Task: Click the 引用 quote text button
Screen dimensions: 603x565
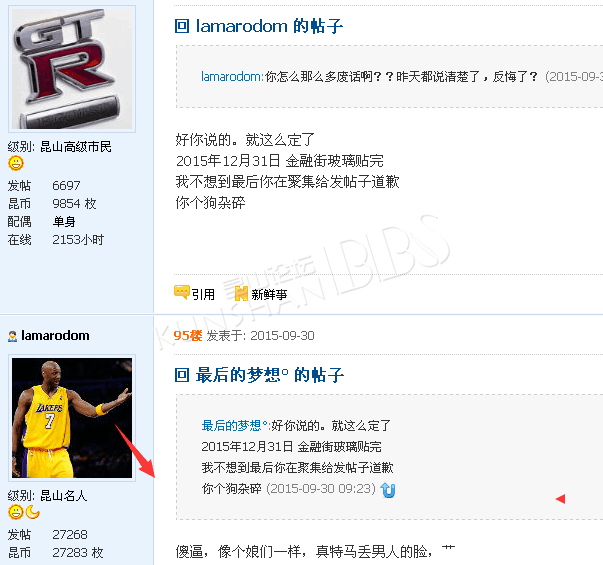Action: click(203, 295)
